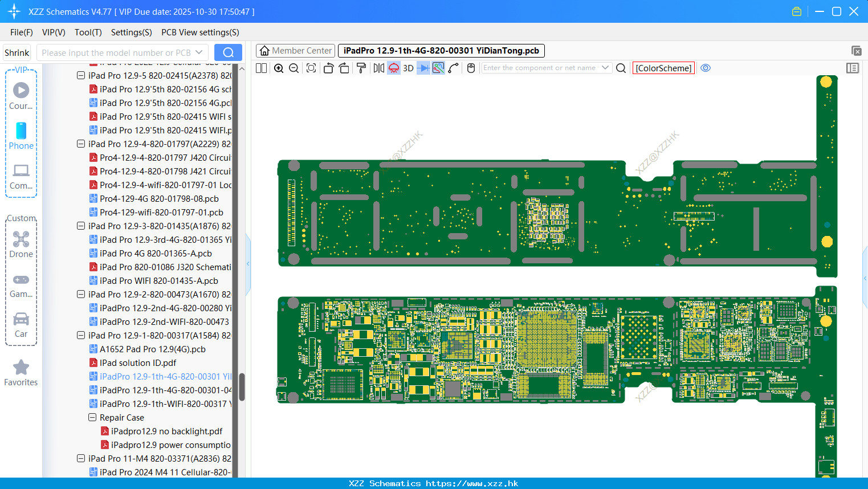
Task: Select the trace path tool
Action: pos(454,68)
